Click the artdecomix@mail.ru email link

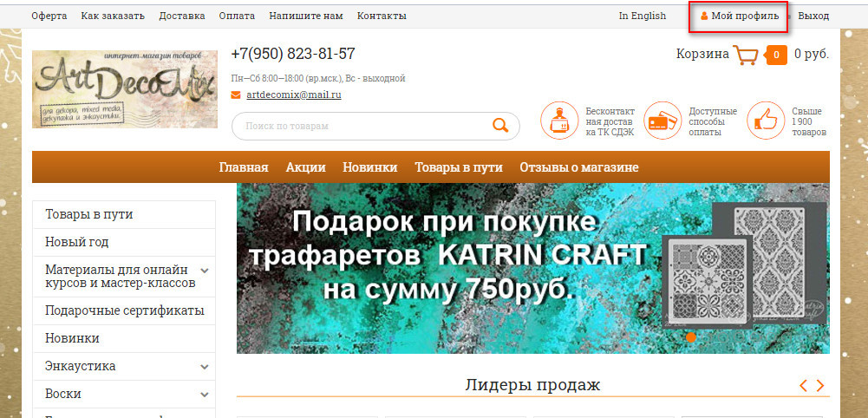(294, 95)
